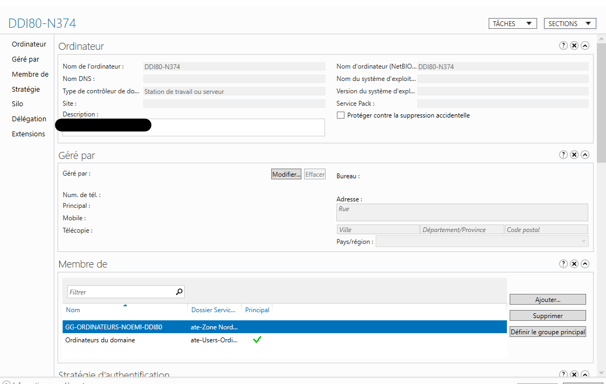Viewport: 606px width, 384px height.
Task: Click the Rue address field
Action: click(x=462, y=212)
